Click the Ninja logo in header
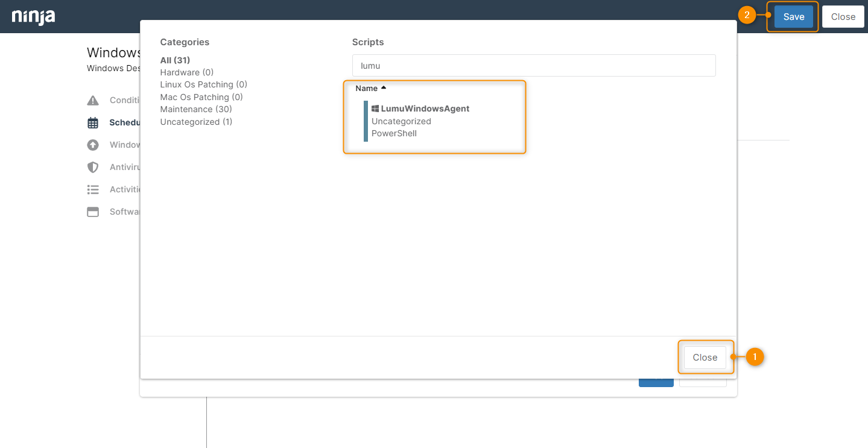 [x=34, y=16]
